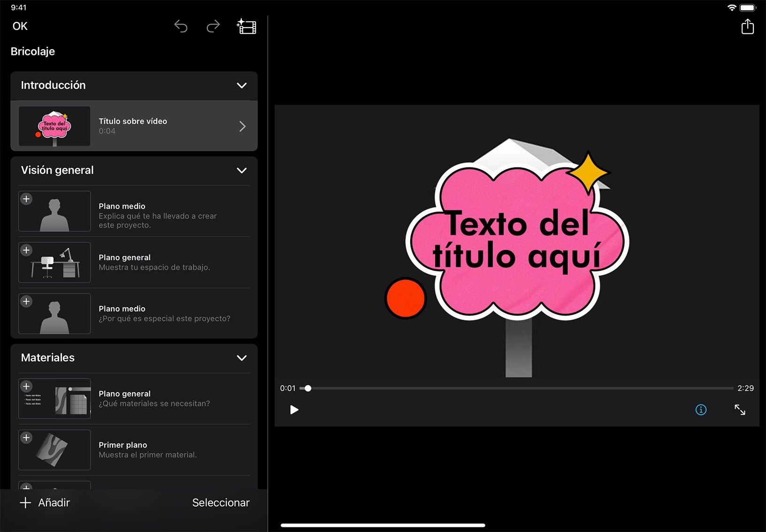Tap the 'Introducción' section heading
Screen dimensions: 766x532
pyautogui.click(x=53, y=85)
